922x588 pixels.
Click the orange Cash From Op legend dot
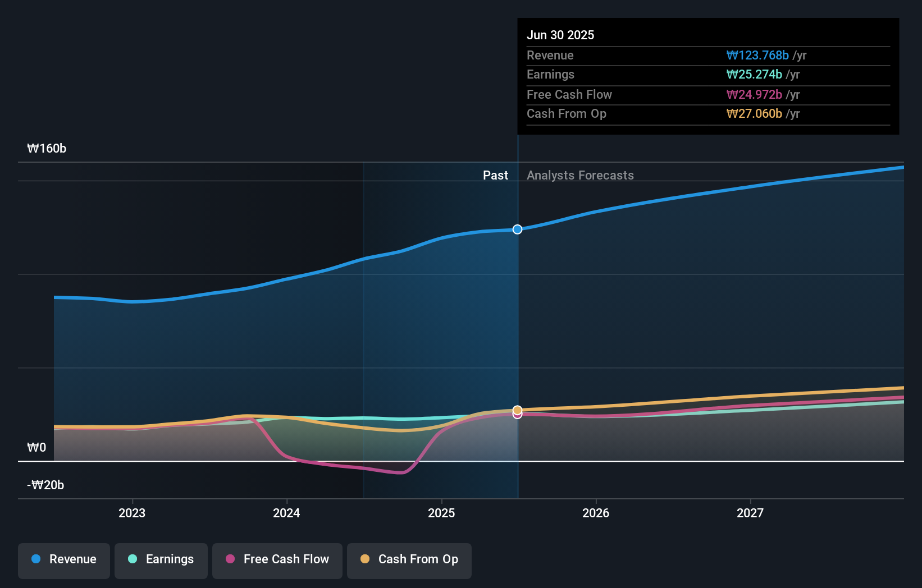pos(366,559)
